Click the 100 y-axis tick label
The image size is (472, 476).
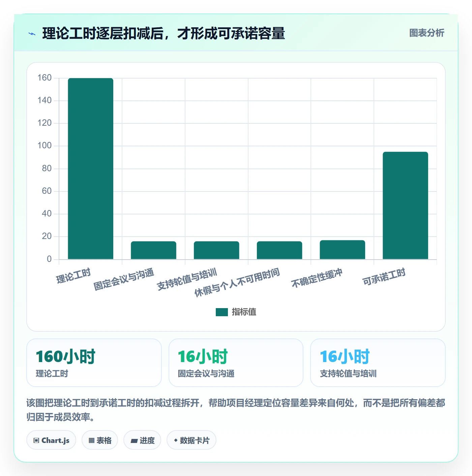click(x=45, y=146)
